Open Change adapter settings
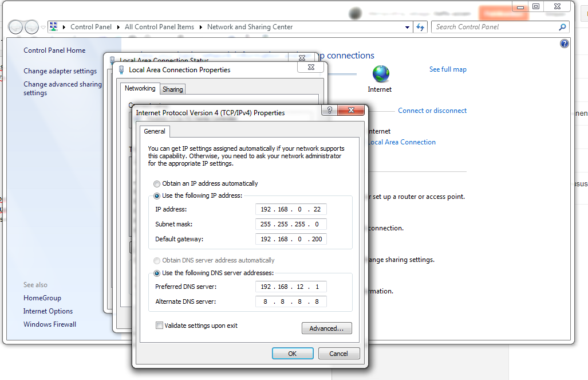 60,71
